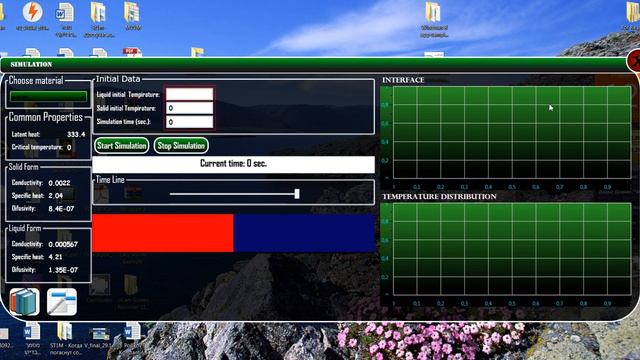The width and height of the screenshot is (640, 360).
Task: Stop the simulation
Action: [181, 146]
